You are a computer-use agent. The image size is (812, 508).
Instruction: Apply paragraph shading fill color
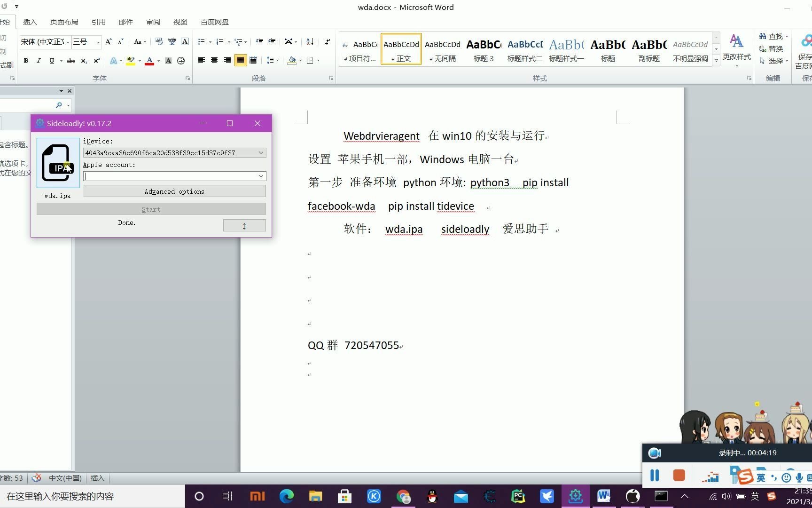(x=292, y=60)
